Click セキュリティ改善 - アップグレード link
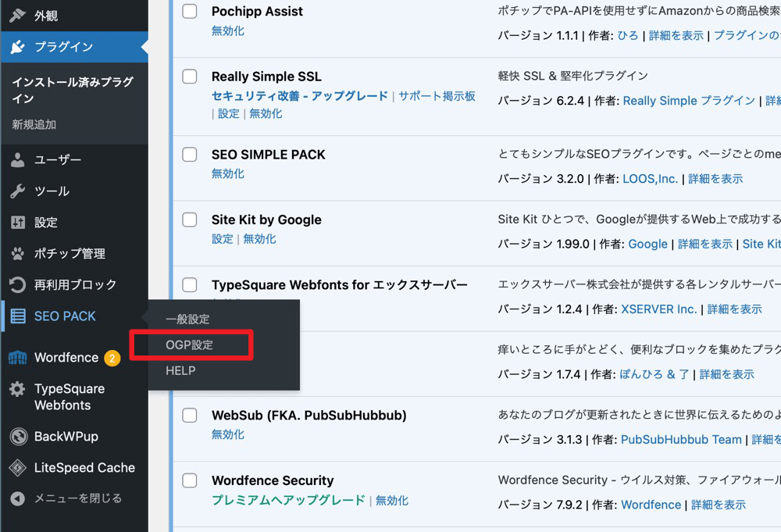Viewport: 781px width, 532px height. (300, 96)
